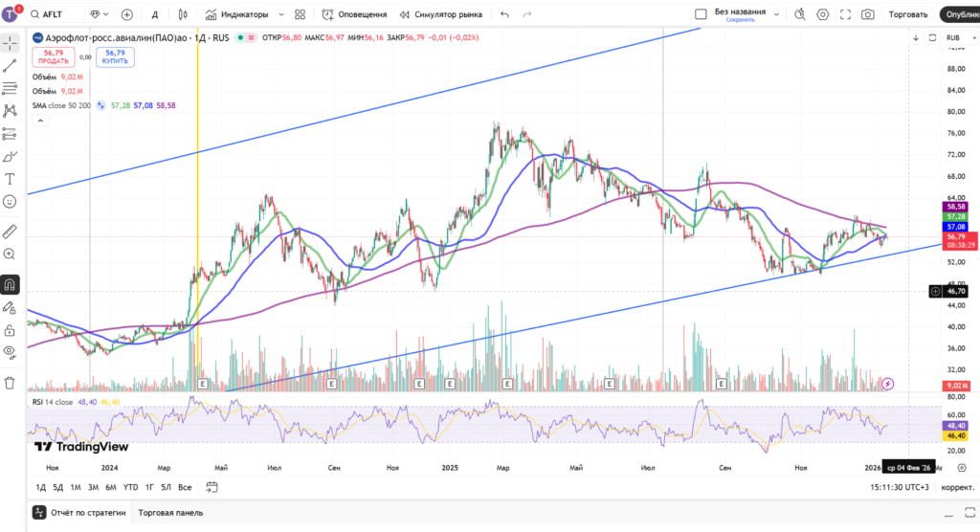Click the trash remove objects icon
This screenshot has width=980, height=532.
point(10,384)
